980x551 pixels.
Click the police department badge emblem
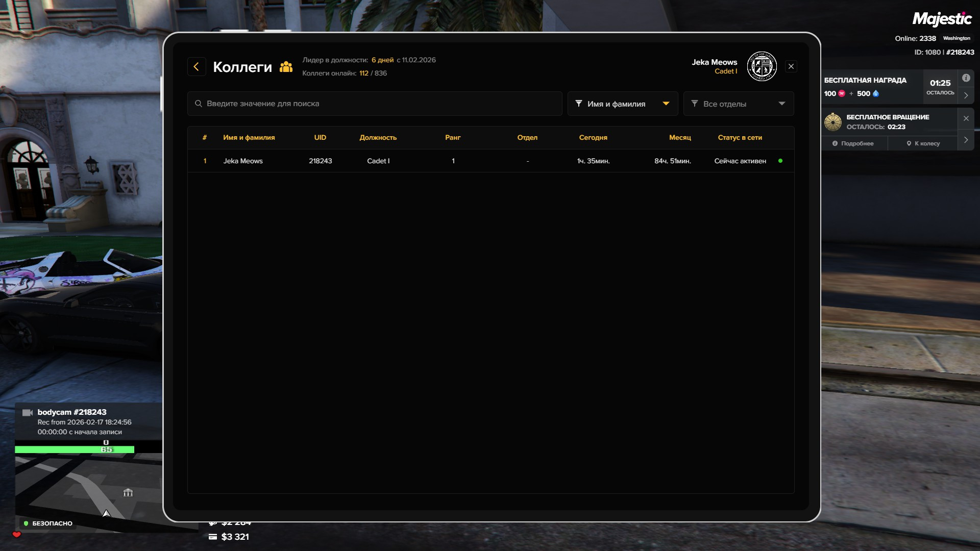762,66
